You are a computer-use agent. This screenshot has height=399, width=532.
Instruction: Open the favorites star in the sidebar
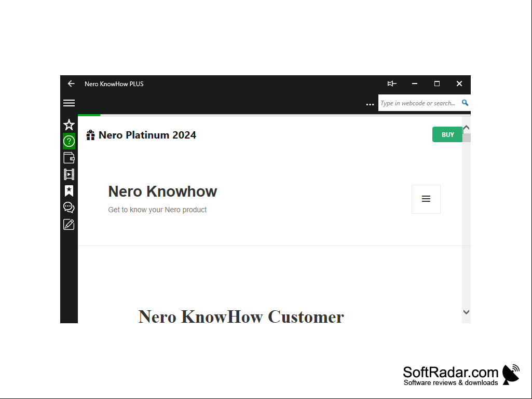click(69, 125)
